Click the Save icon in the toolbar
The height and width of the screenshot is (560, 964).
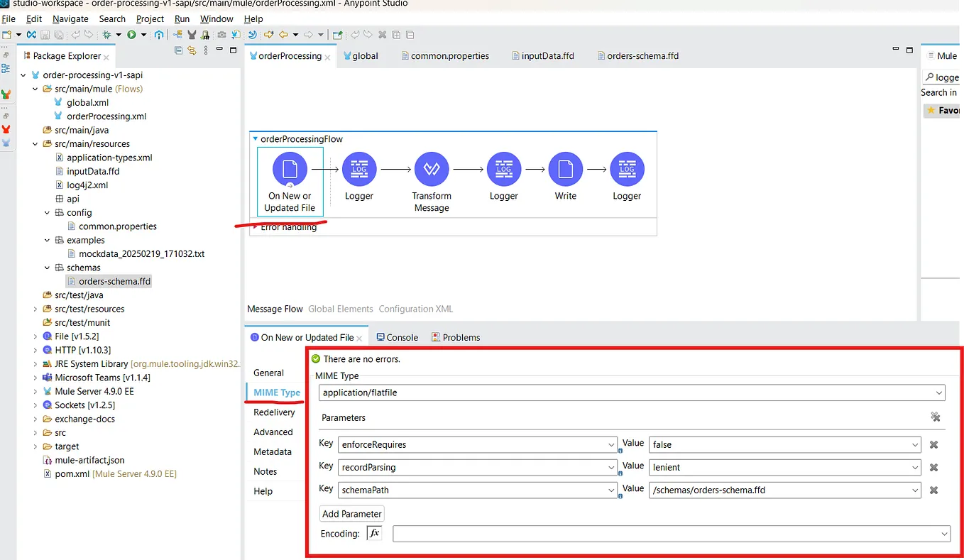(44, 34)
